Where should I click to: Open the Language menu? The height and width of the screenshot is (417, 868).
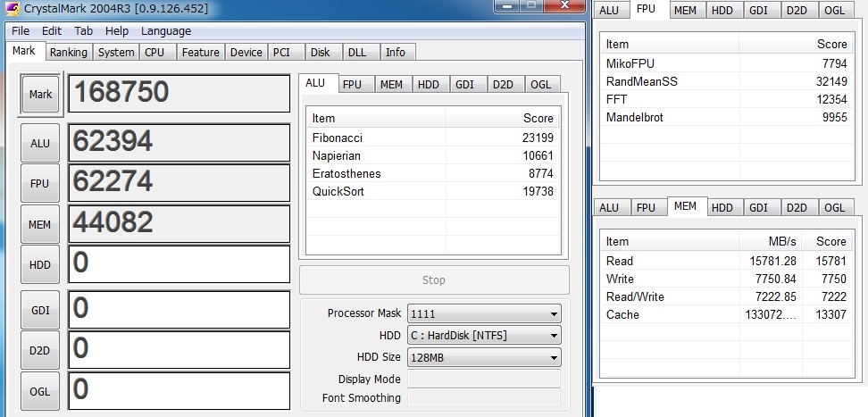point(166,31)
